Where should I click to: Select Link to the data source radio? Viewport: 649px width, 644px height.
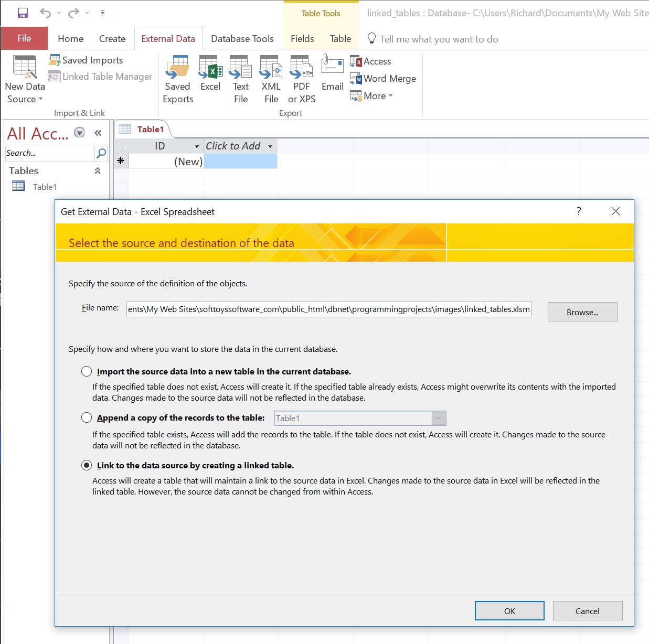click(87, 465)
